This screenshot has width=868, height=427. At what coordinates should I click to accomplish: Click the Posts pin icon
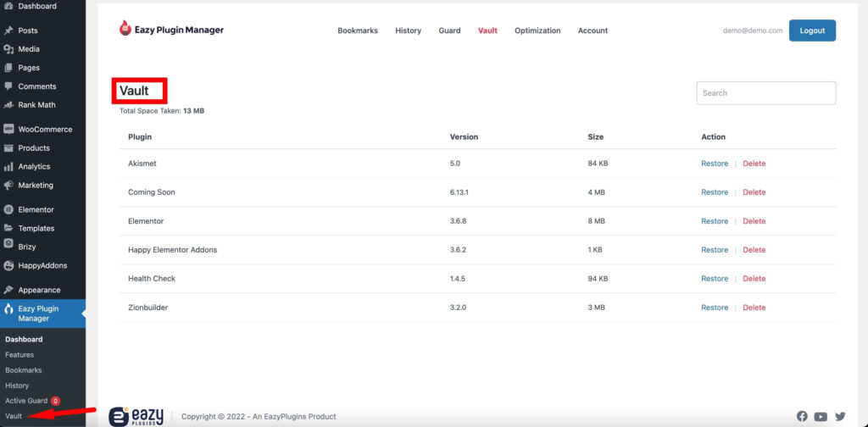(x=8, y=30)
